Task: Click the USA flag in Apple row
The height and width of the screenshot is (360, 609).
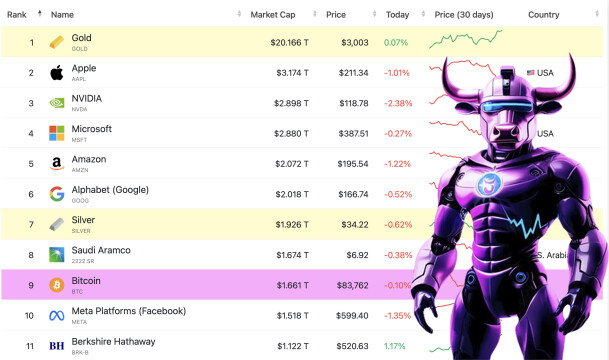Action: click(531, 73)
